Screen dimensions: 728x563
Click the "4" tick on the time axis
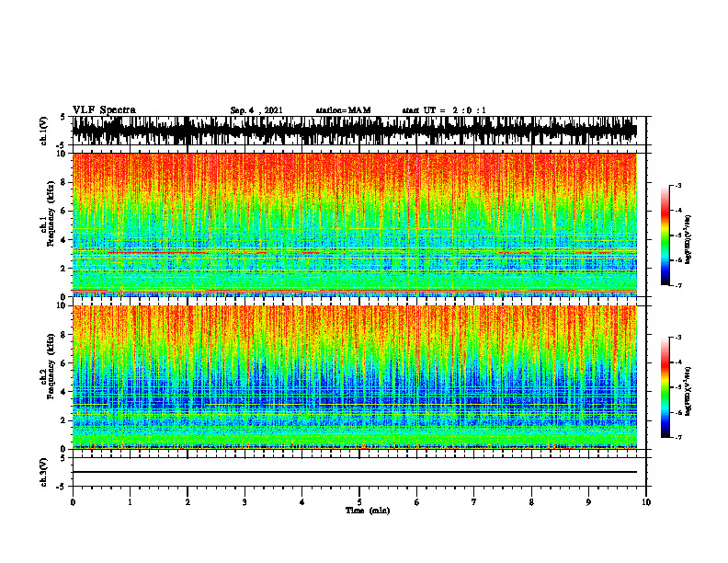tap(302, 502)
